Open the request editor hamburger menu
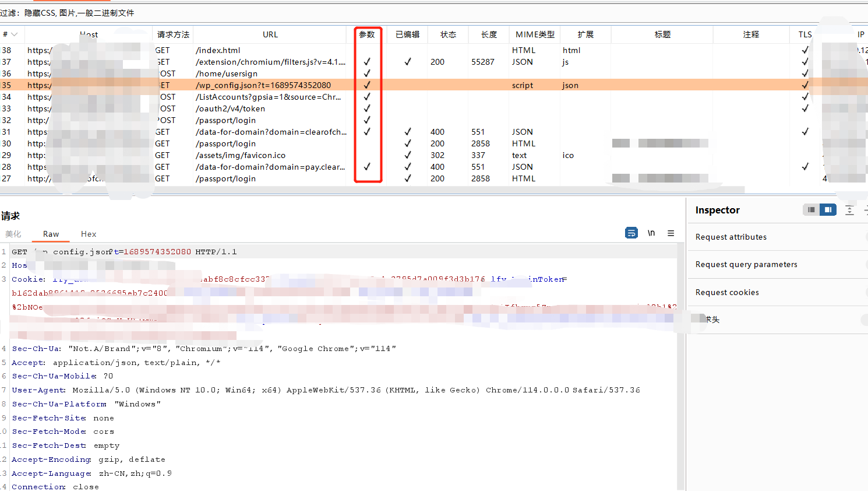This screenshot has width=868, height=491. click(671, 233)
